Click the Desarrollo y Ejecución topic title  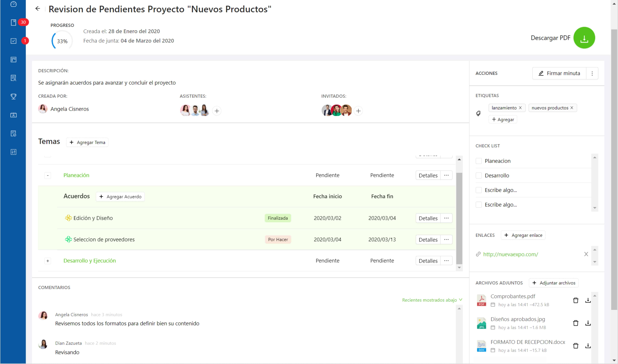click(x=90, y=261)
